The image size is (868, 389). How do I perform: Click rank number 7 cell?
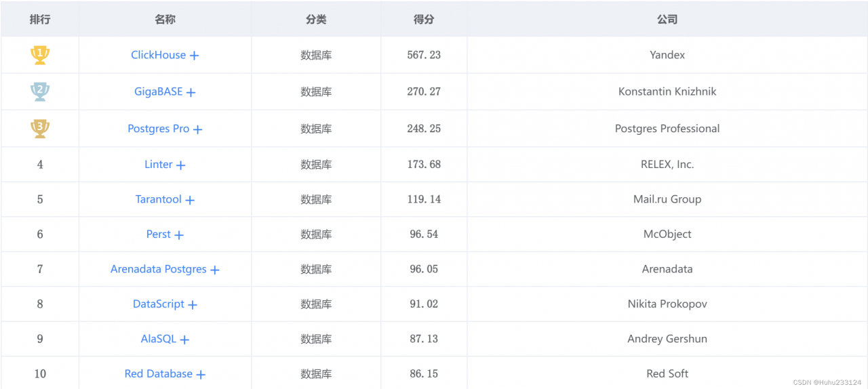pos(40,269)
